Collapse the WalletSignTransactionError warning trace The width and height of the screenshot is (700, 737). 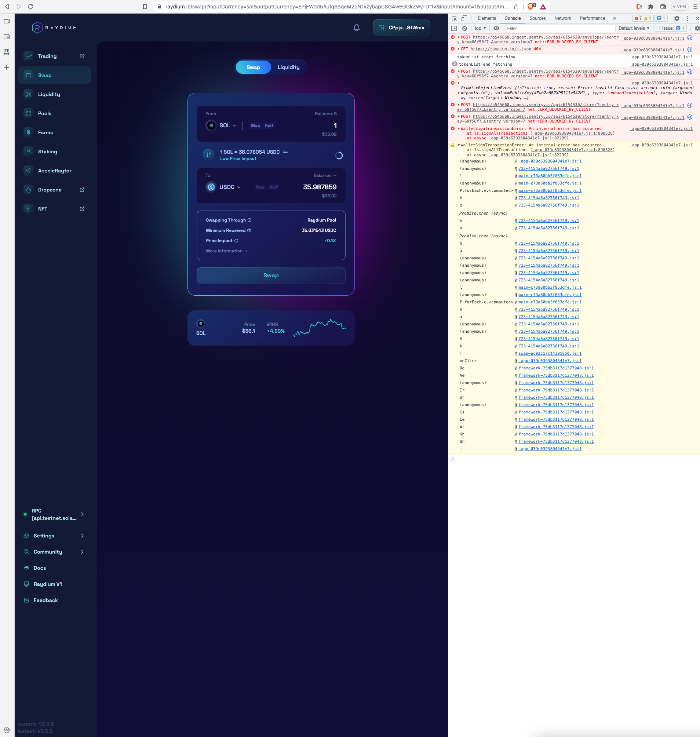(459, 145)
